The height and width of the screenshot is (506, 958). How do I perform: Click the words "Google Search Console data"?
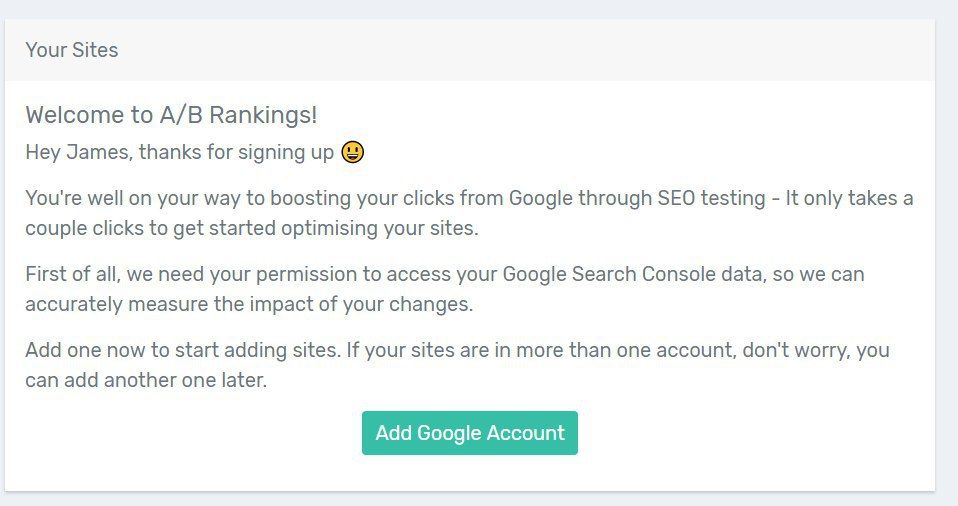[x=625, y=274]
